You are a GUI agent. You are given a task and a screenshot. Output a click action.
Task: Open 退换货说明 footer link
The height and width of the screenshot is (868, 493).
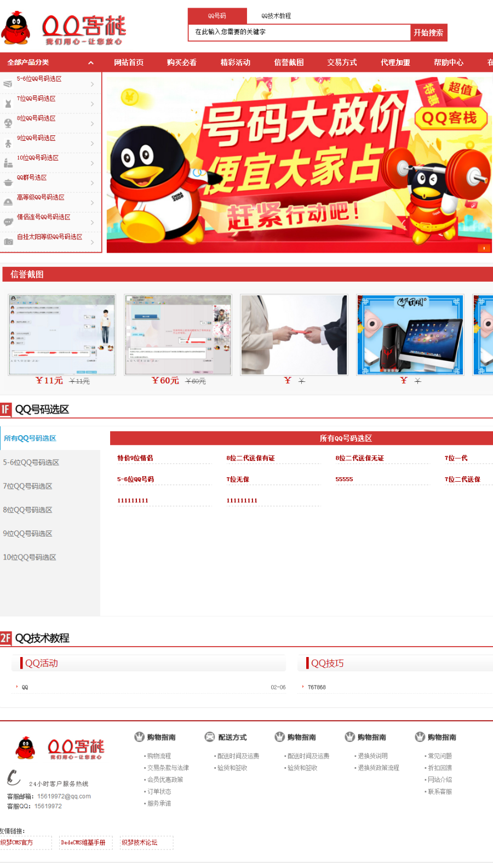coord(372,756)
